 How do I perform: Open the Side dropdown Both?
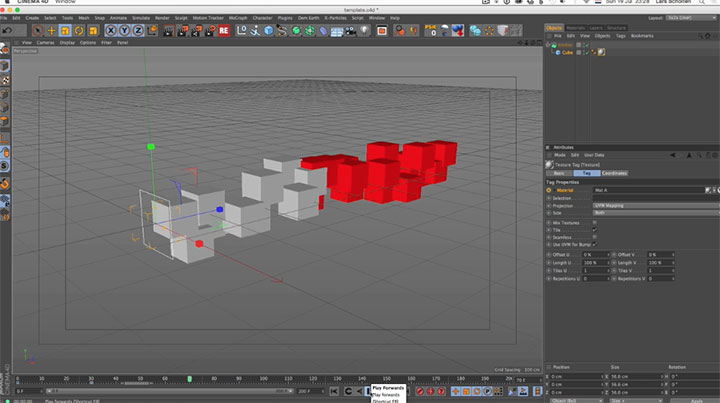tap(656, 213)
